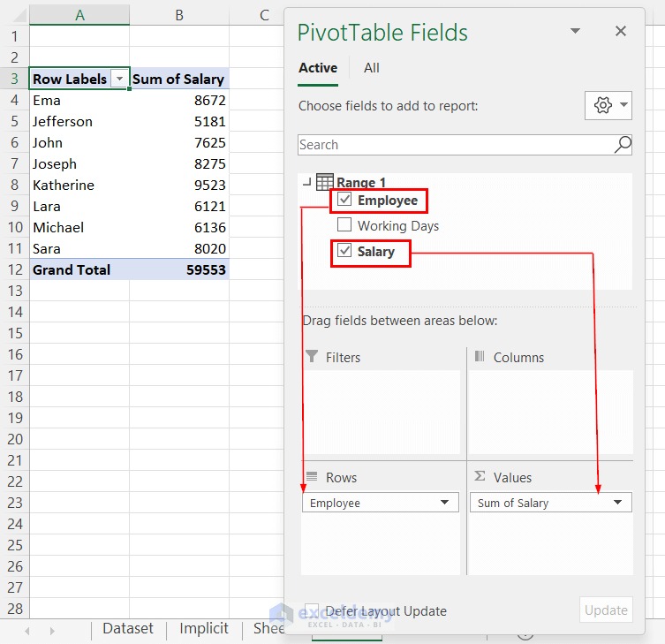Click the sheet tab scroll-right arrow

[52, 630]
